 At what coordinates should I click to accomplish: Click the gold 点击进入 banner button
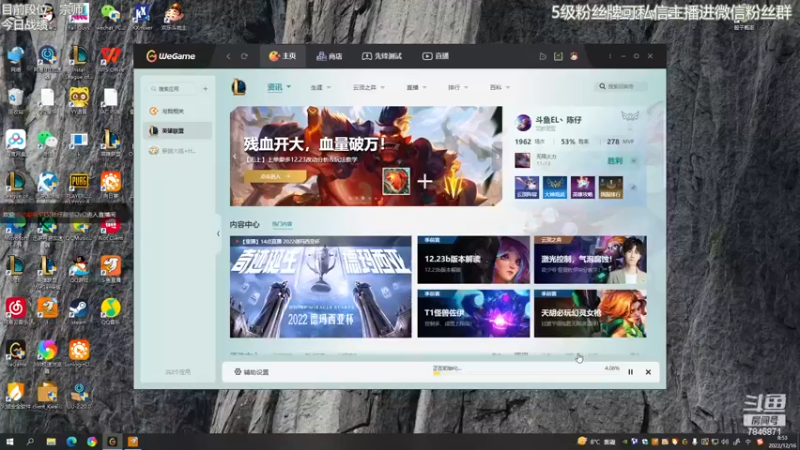tap(275, 176)
